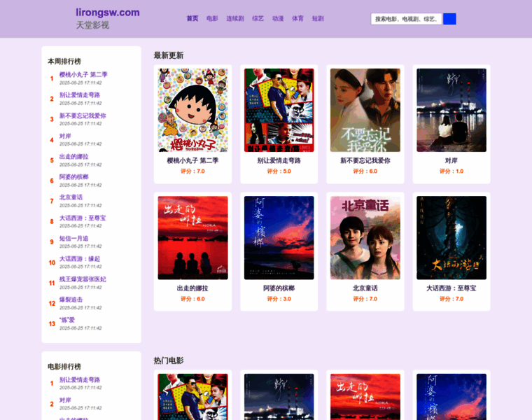
Task: Click card title 大话西游：至尊宝 under poster
Action: point(451,288)
